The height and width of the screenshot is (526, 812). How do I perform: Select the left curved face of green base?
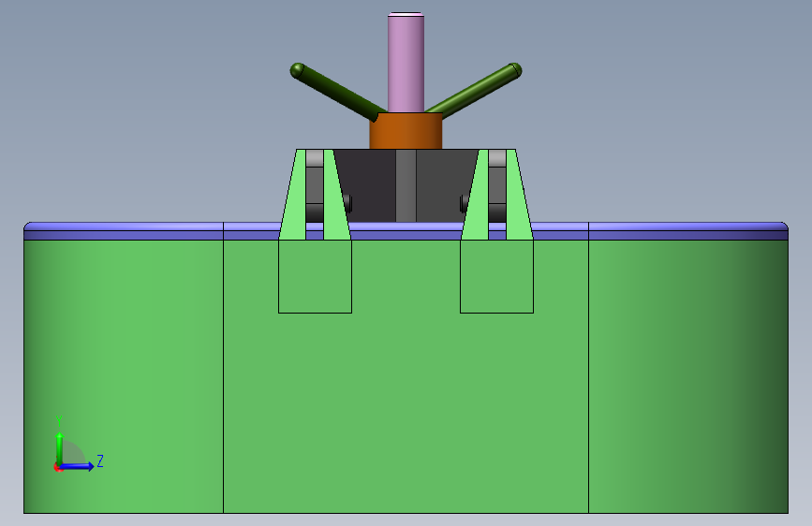[x=124, y=376]
